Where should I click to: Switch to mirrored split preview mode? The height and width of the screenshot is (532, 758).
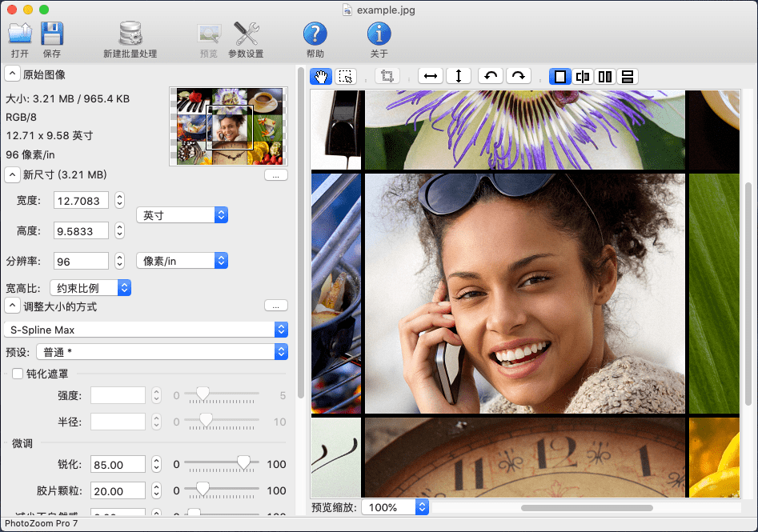pyautogui.click(x=583, y=76)
